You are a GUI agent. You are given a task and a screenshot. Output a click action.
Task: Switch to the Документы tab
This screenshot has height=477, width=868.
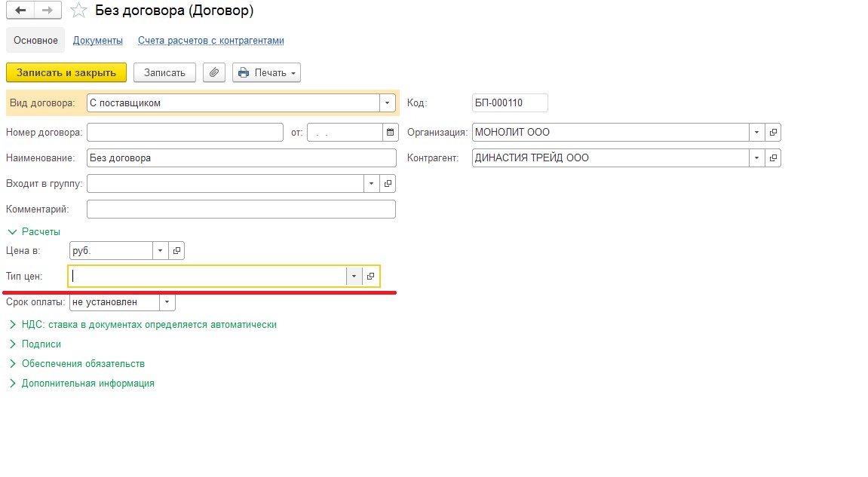tap(97, 40)
